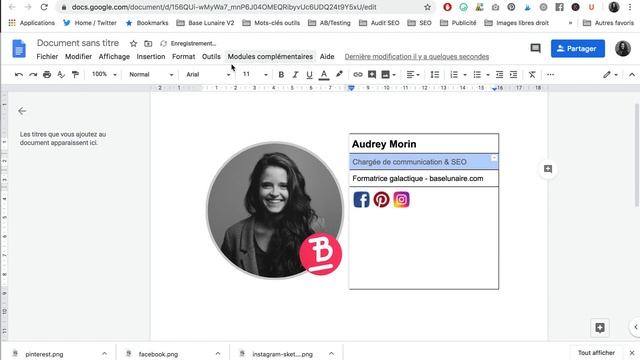Screen dimensions: 640x360
Task: Reload the browser page
Action: tap(44, 7)
